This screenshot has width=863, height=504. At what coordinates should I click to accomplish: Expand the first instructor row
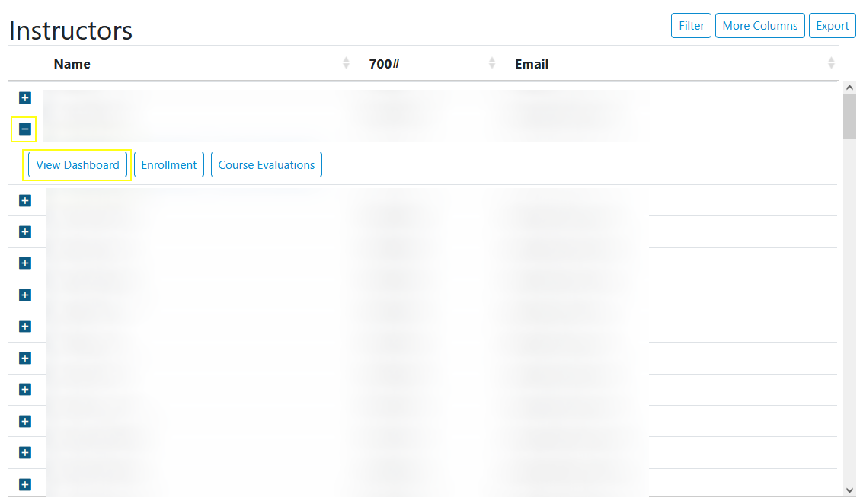25,97
